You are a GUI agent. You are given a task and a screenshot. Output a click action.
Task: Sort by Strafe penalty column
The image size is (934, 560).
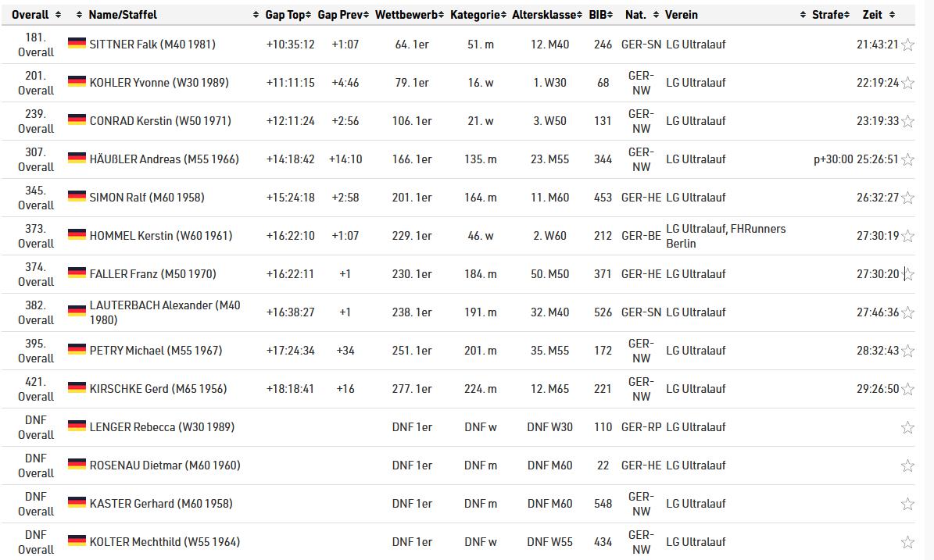tap(828, 15)
